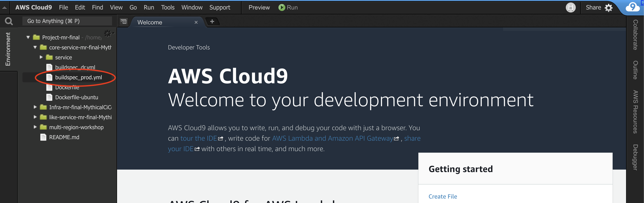Collapse Project-mr-final root folder
The image size is (644, 203).
click(x=28, y=37)
